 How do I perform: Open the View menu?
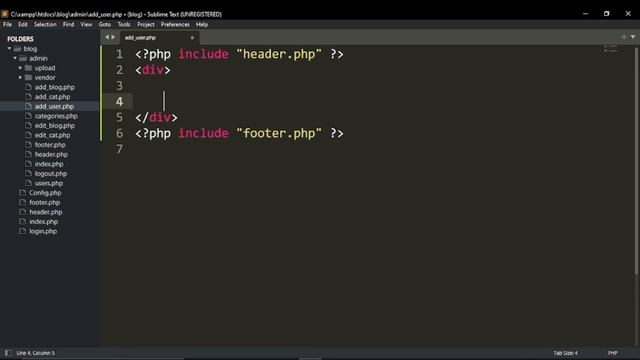[86, 24]
